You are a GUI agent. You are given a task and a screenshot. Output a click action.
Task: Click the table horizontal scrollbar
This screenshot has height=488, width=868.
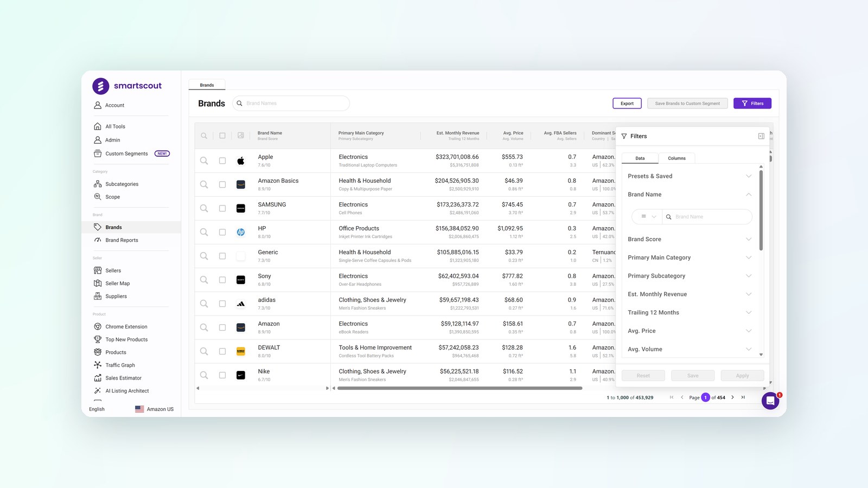pos(459,388)
